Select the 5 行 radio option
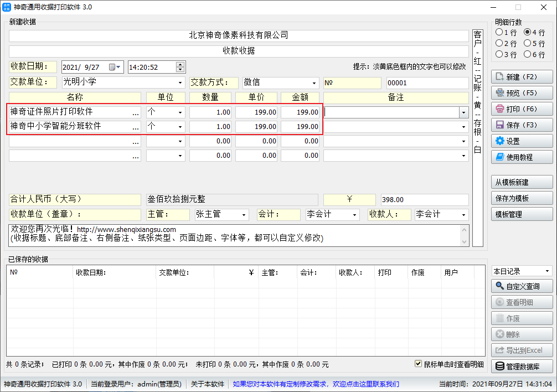The height and width of the screenshot is (392, 557). tap(528, 43)
